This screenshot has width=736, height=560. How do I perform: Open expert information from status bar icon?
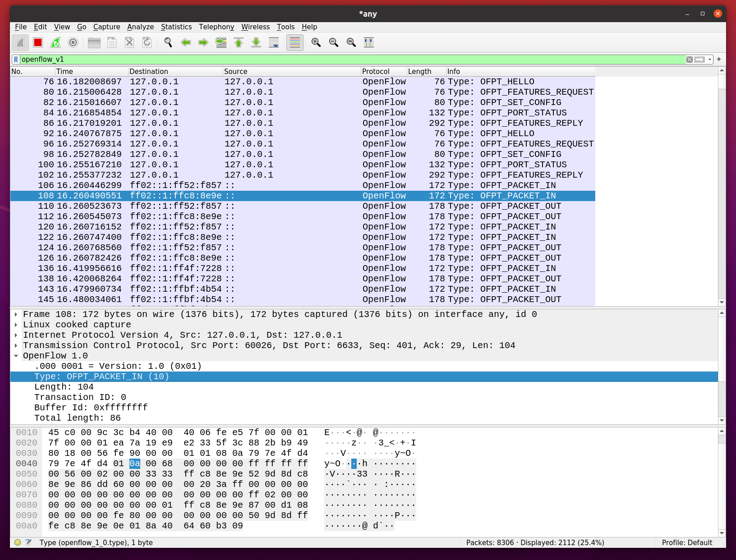click(18, 542)
